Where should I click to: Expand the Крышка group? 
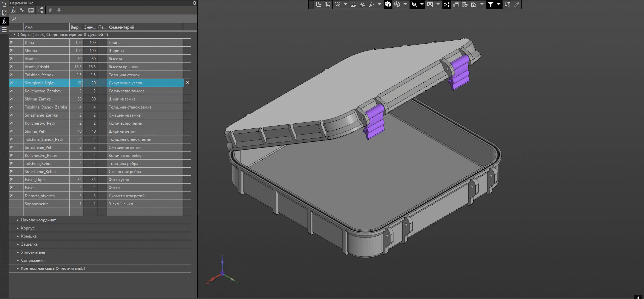pyautogui.click(x=18, y=236)
